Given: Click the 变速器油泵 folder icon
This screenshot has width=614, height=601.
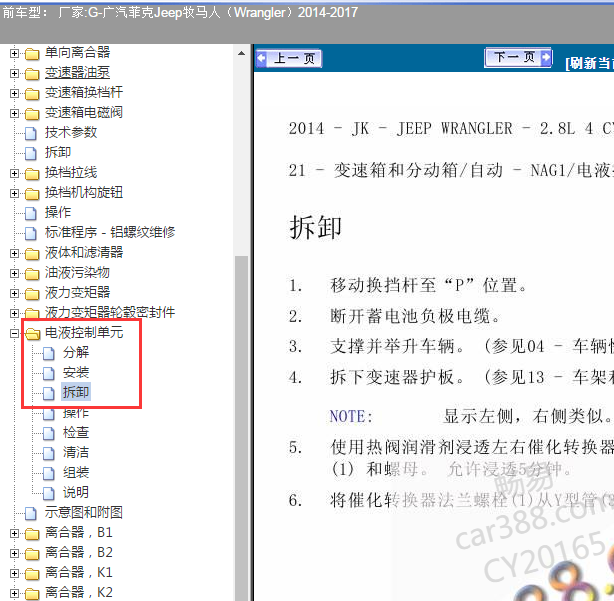Looking at the screenshot, I should coord(32,74).
